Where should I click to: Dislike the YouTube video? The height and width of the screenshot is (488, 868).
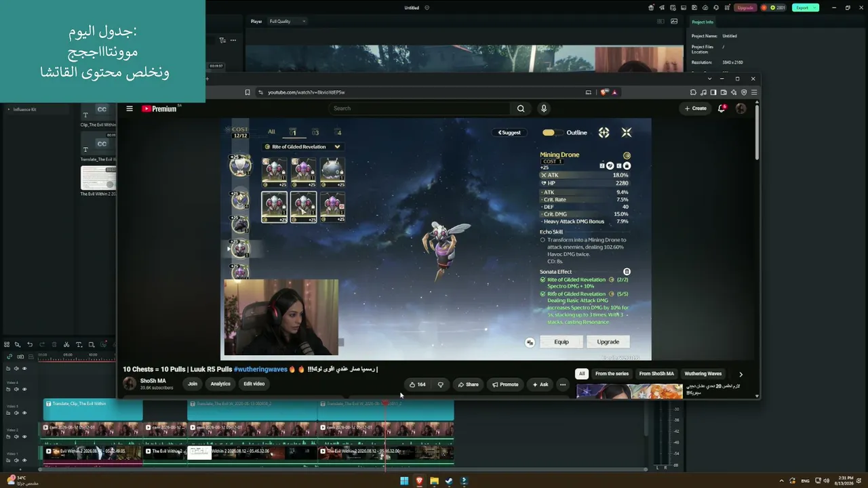(x=441, y=384)
